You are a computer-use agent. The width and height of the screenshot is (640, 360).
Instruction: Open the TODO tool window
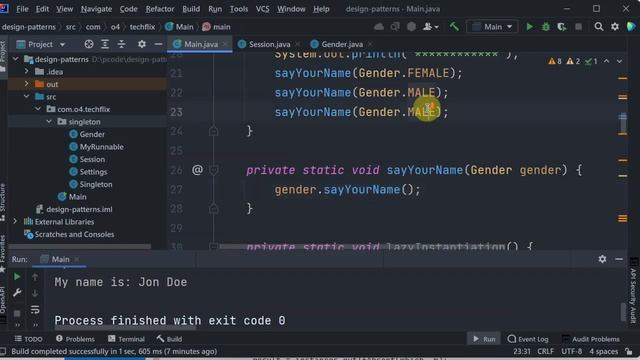coord(29,339)
